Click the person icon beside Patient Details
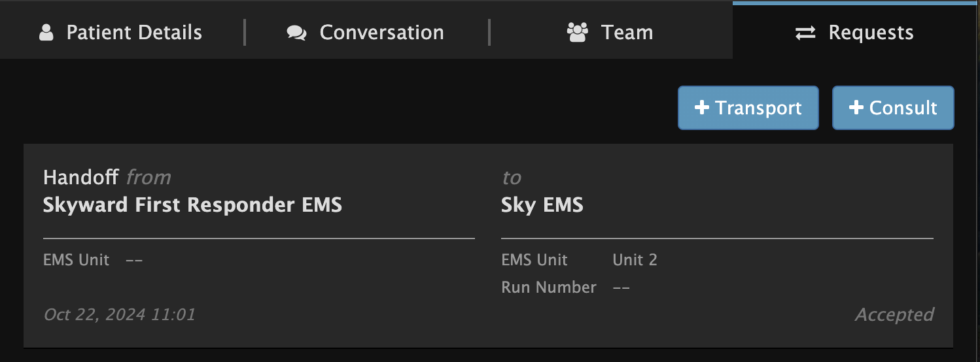Screen dimensions: 980x362 tap(46, 33)
